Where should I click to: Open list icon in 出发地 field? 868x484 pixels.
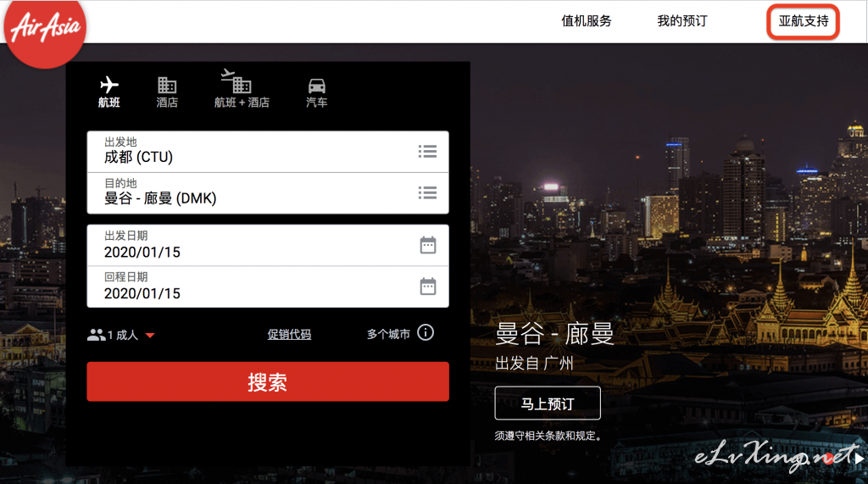pyautogui.click(x=427, y=151)
